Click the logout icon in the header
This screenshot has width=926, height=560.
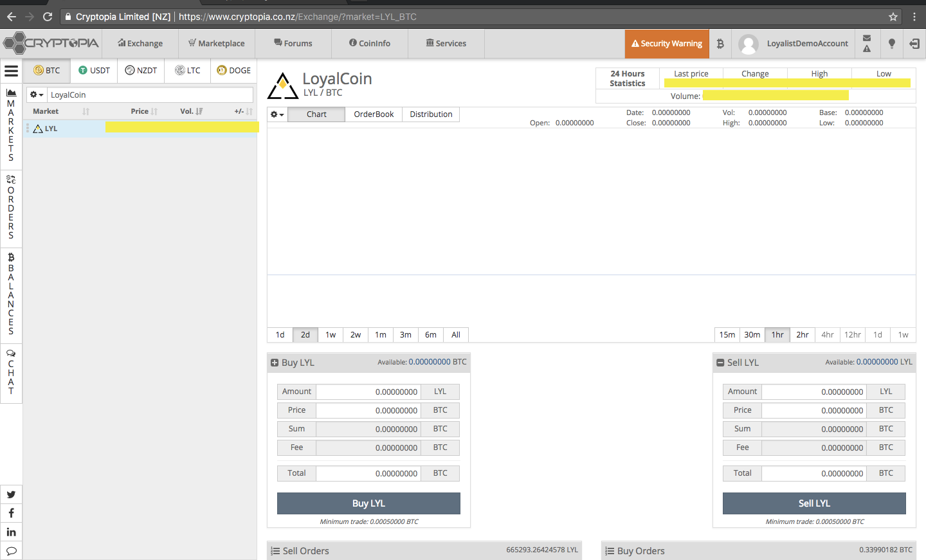(x=914, y=44)
